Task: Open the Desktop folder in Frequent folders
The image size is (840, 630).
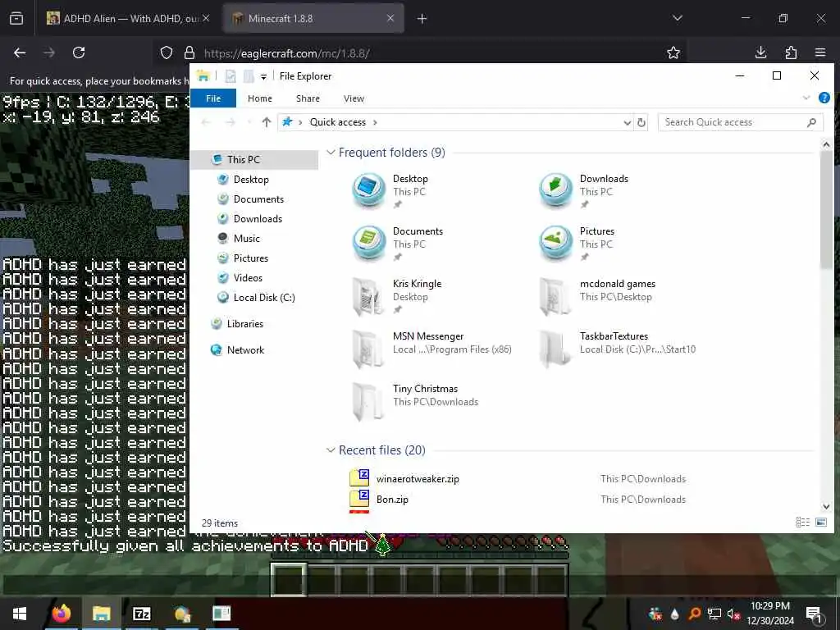Action: point(391,190)
